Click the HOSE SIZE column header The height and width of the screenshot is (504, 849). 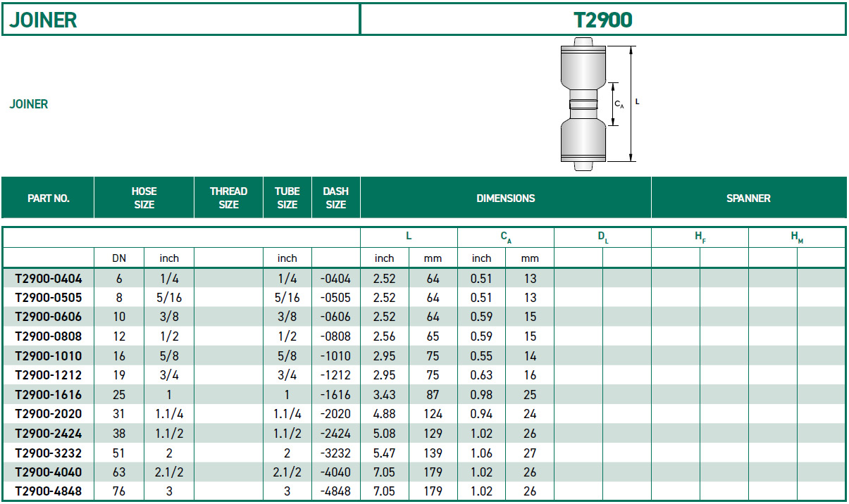click(144, 198)
